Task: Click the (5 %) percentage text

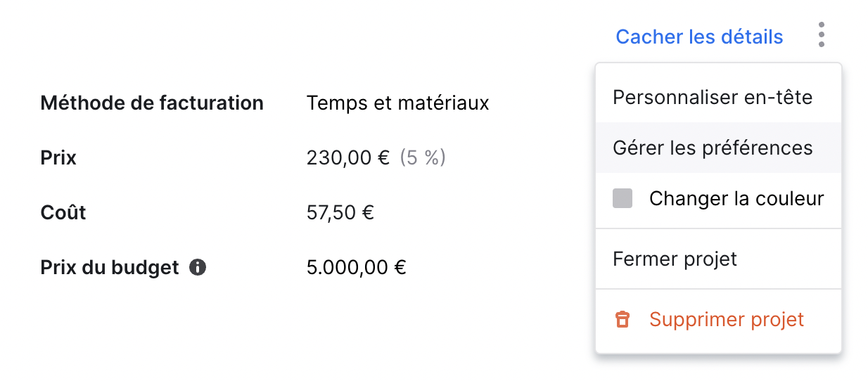Action: coord(423,157)
